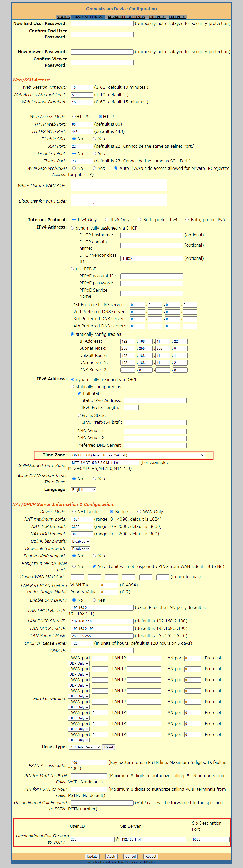
Task: Click the PSTN Access Code field
Action: (x=89, y=763)
